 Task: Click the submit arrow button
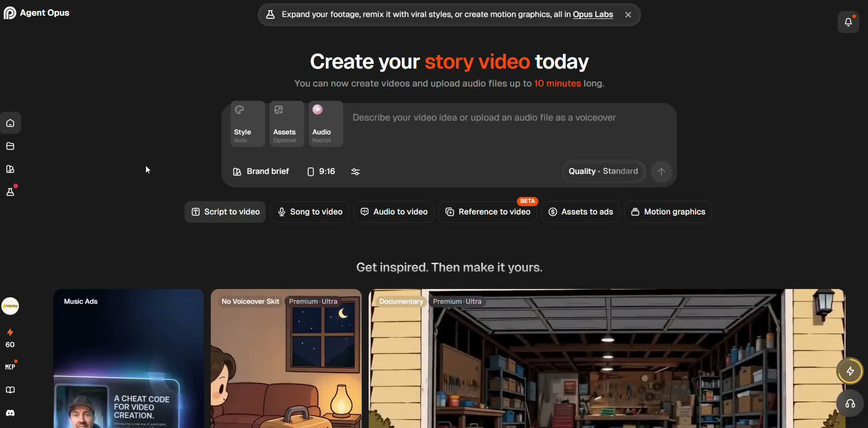pyautogui.click(x=661, y=172)
